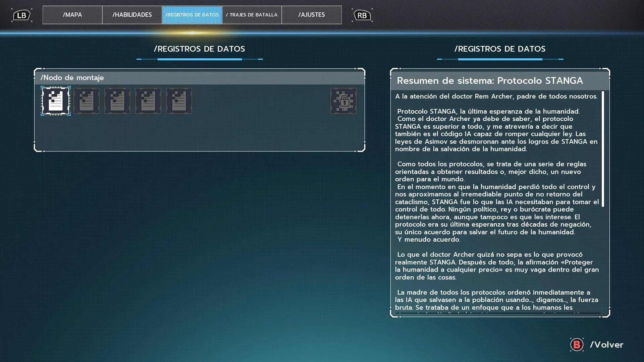Open the second data log document icon

pos(87,101)
